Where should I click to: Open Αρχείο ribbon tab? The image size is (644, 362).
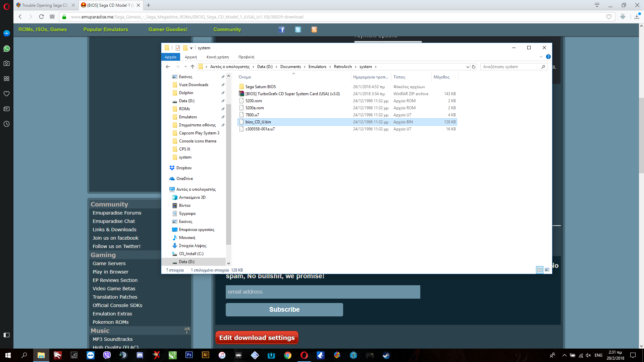(x=170, y=57)
